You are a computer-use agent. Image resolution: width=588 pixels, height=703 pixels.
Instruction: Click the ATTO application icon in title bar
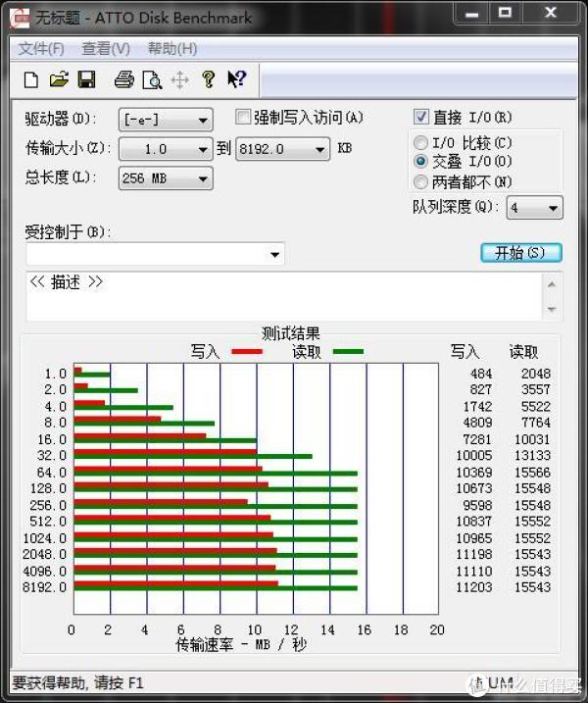coord(20,18)
